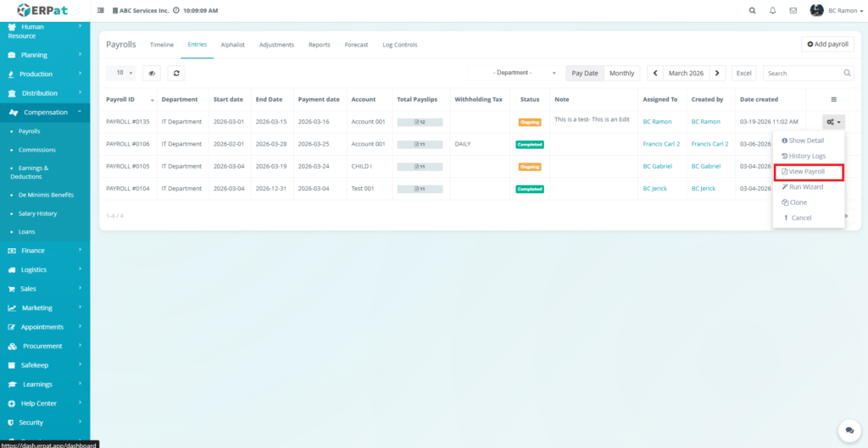Click the Search input field in the payroll toolbar
This screenshot has height=448, width=868.
click(808, 74)
